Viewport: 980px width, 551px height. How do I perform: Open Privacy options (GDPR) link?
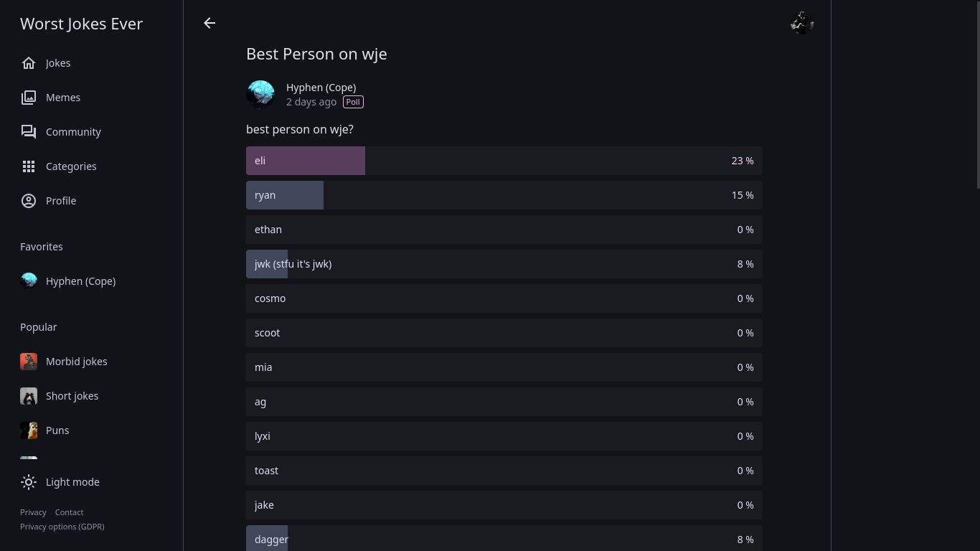[x=62, y=527]
